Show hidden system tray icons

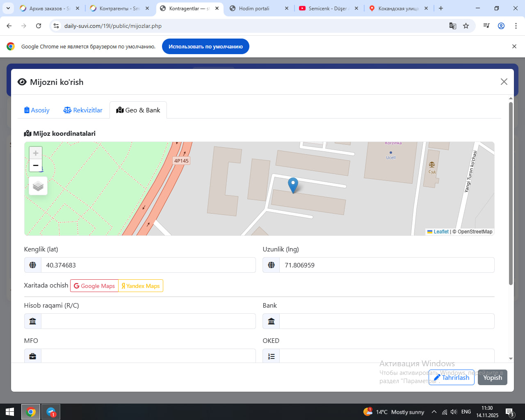coord(434,412)
